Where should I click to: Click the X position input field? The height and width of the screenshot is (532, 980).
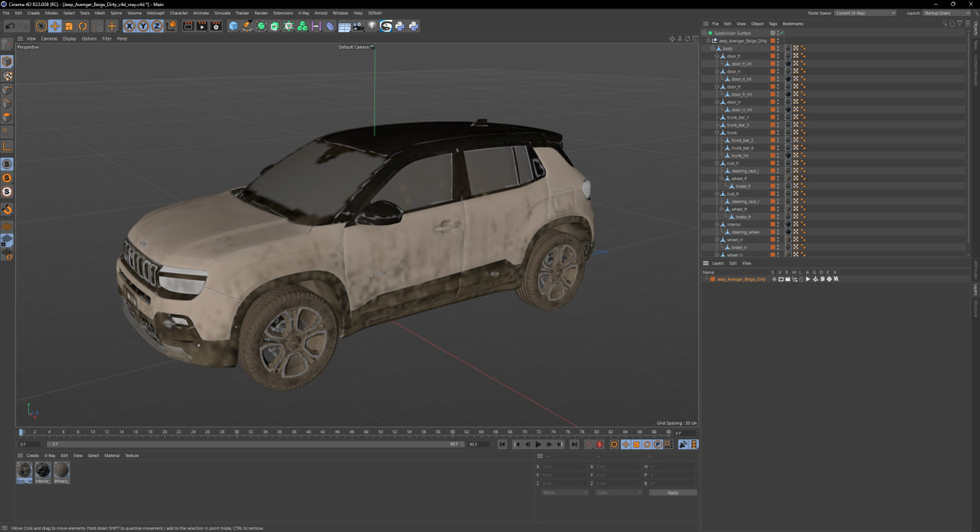pos(565,466)
